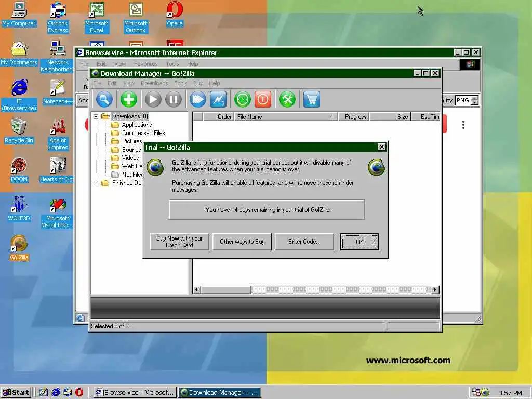This screenshot has width=532, height=399.
Task: Select the Compressed Files folder
Action: pyautogui.click(x=143, y=133)
